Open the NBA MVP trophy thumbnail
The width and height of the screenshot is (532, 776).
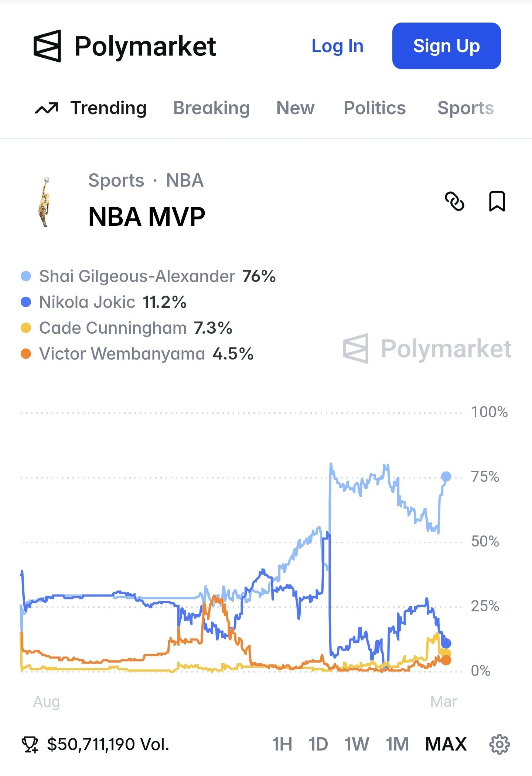tap(44, 202)
